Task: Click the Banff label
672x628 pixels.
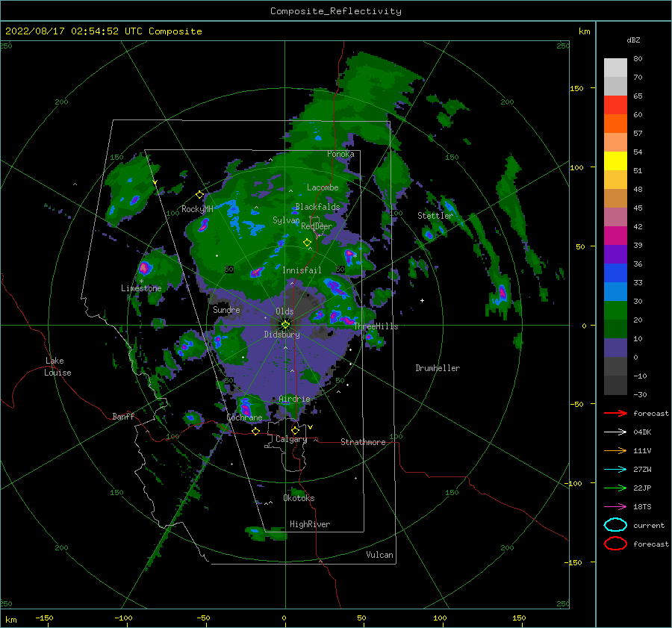Action: 123,416
